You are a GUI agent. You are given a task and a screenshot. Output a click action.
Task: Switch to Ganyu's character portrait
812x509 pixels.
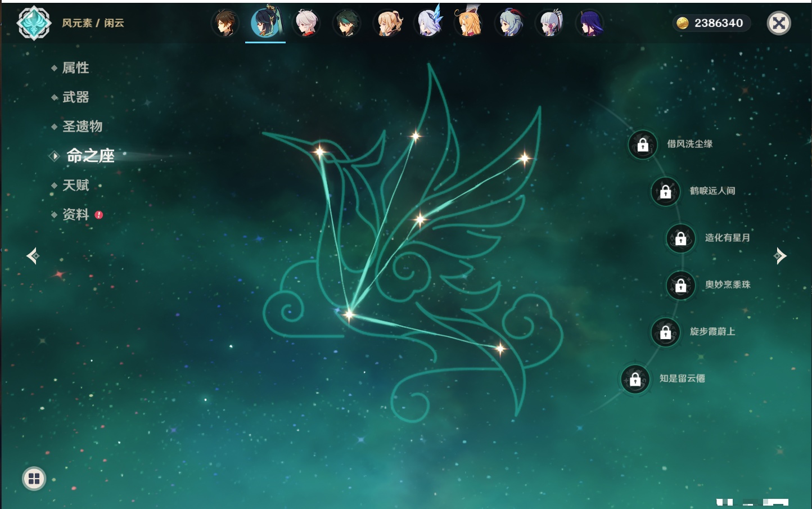coord(509,23)
